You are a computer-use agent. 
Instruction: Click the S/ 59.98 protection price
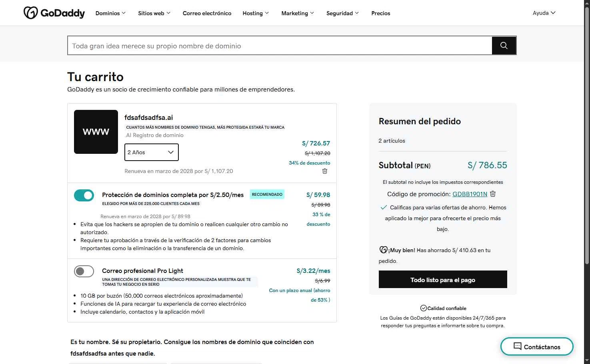318,195
